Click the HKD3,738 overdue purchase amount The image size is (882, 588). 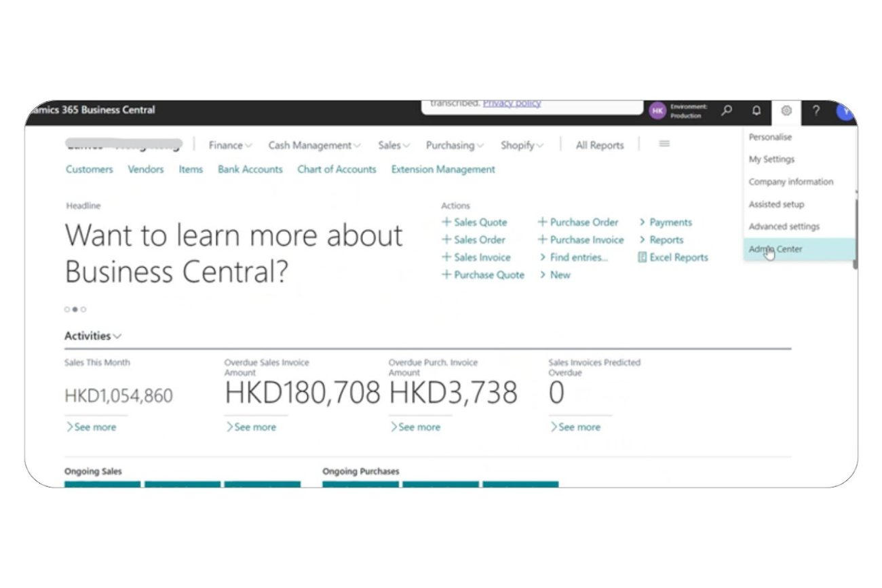coord(453,393)
